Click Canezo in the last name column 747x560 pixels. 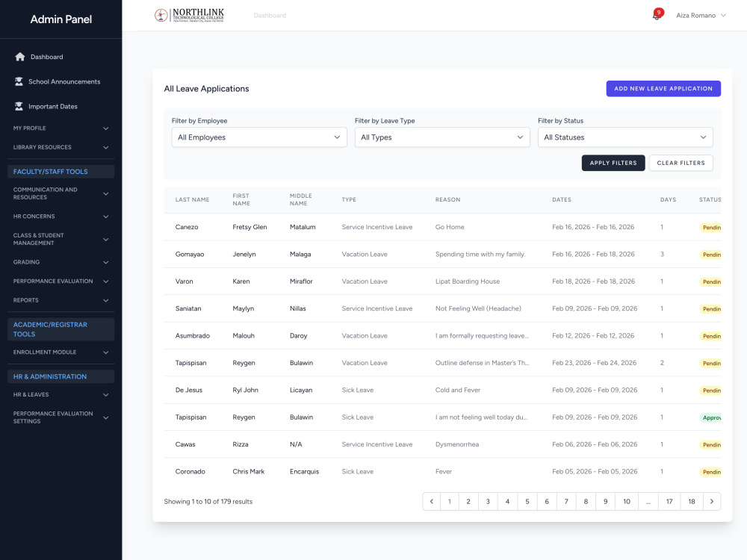(186, 227)
